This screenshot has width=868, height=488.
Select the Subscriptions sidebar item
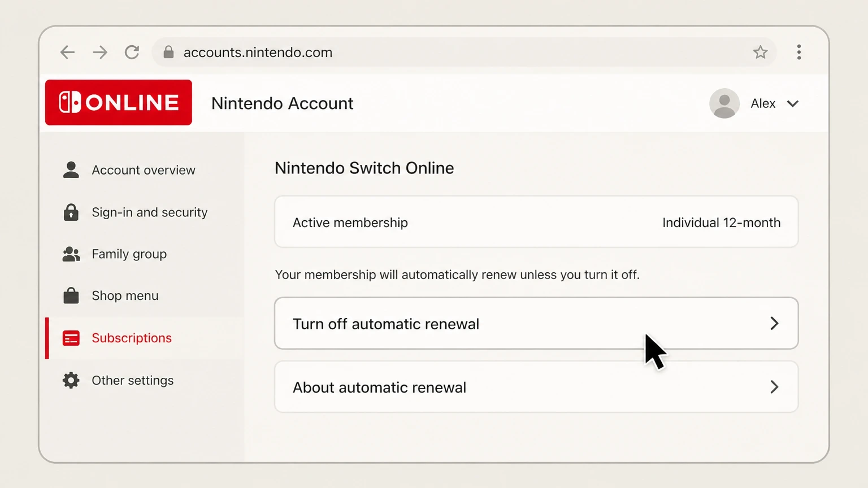[145, 338]
